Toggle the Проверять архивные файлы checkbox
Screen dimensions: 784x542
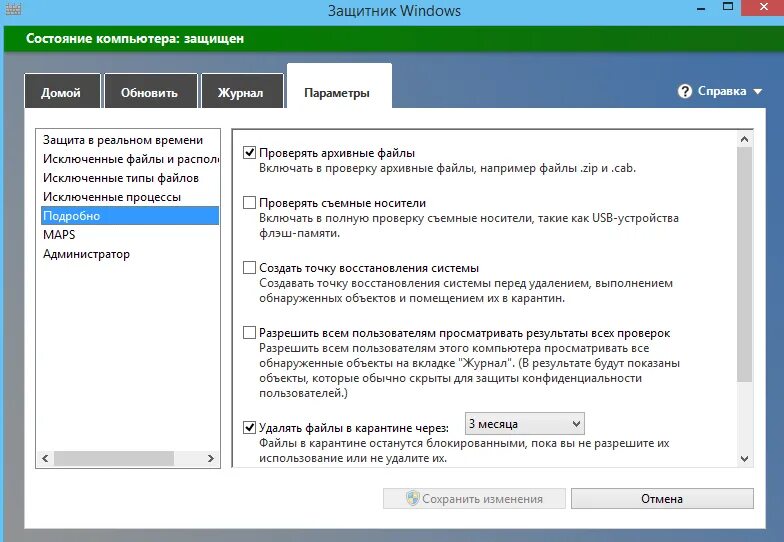pyautogui.click(x=249, y=152)
